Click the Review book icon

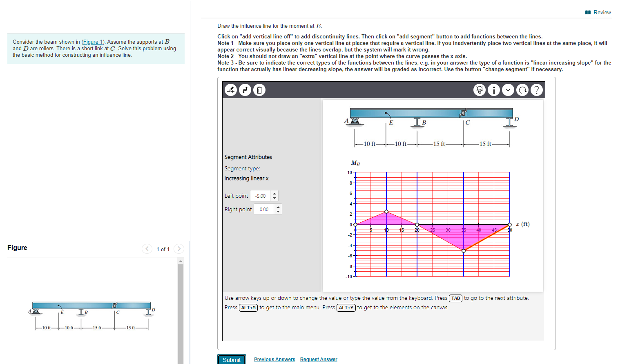[x=588, y=13]
